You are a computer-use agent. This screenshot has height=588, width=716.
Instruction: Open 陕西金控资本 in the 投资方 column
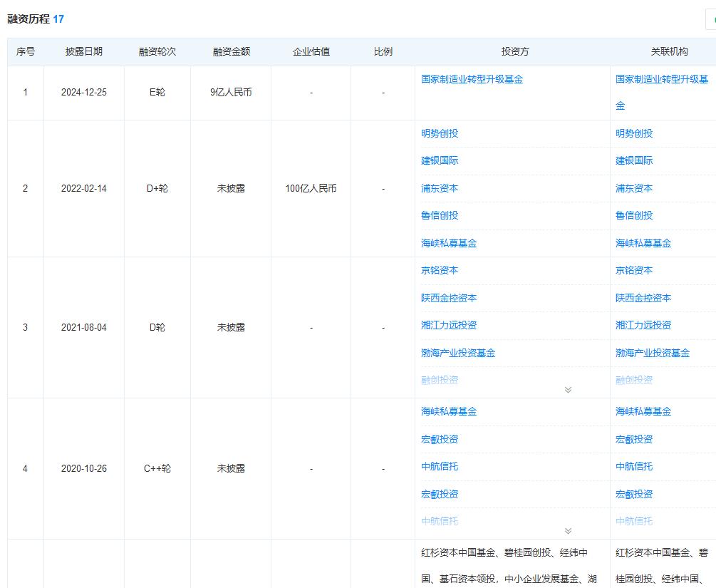click(x=448, y=298)
